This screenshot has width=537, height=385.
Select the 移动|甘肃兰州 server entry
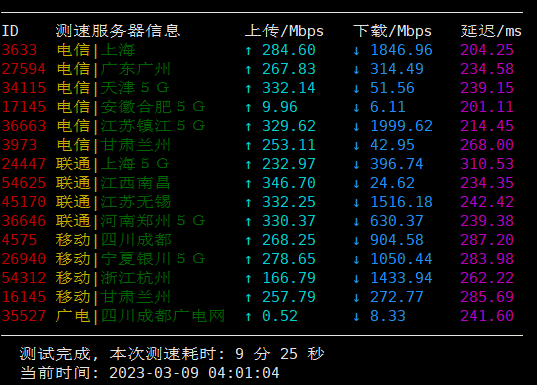click(x=113, y=297)
